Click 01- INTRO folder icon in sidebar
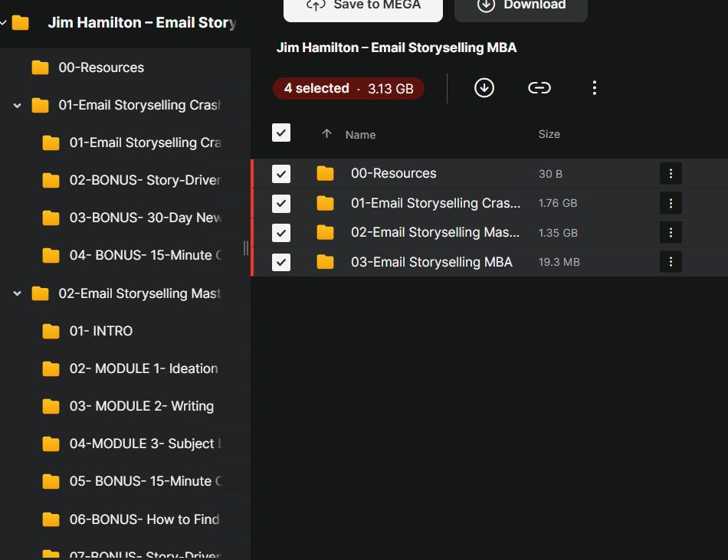This screenshot has width=728, height=560. (51, 331)
